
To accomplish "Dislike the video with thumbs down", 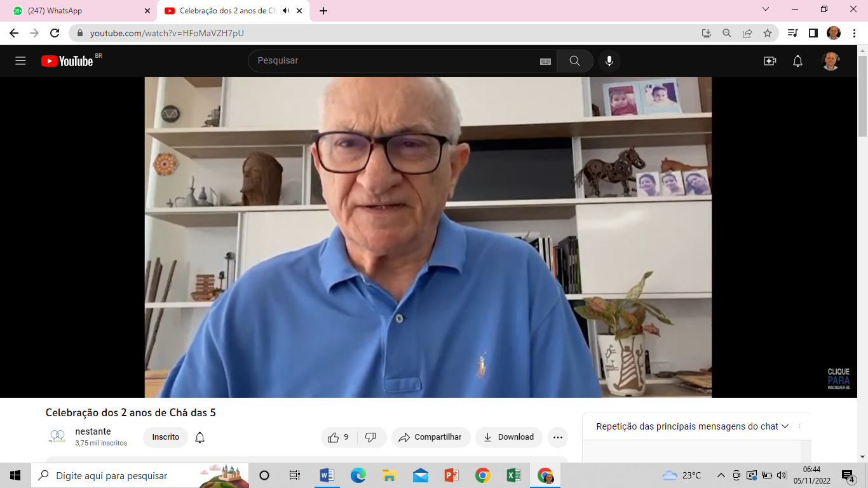I will 371,437.
